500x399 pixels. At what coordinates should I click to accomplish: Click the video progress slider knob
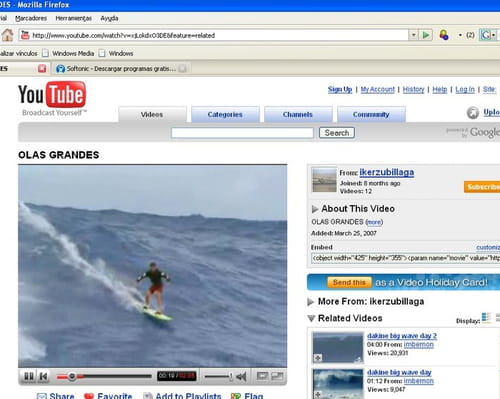(x=72, y=377)
